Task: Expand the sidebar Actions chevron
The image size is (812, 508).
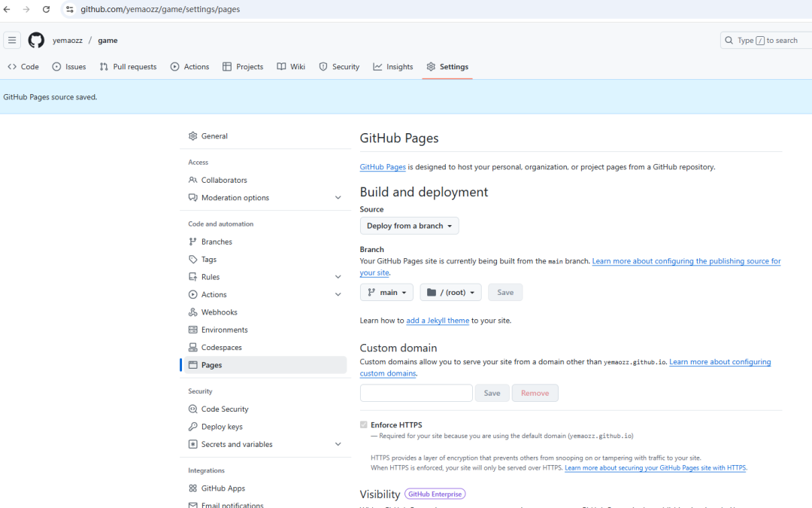Action: [x=338, y=294]
